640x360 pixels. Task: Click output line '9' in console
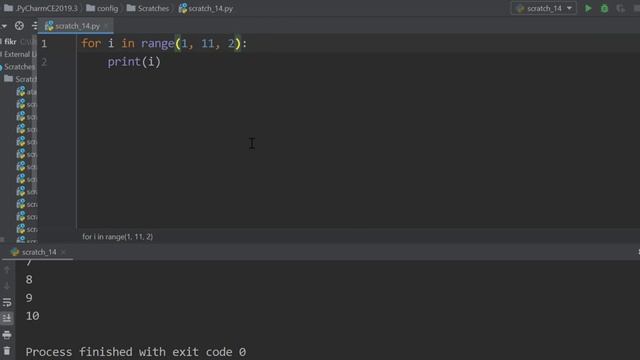[29, 298]
